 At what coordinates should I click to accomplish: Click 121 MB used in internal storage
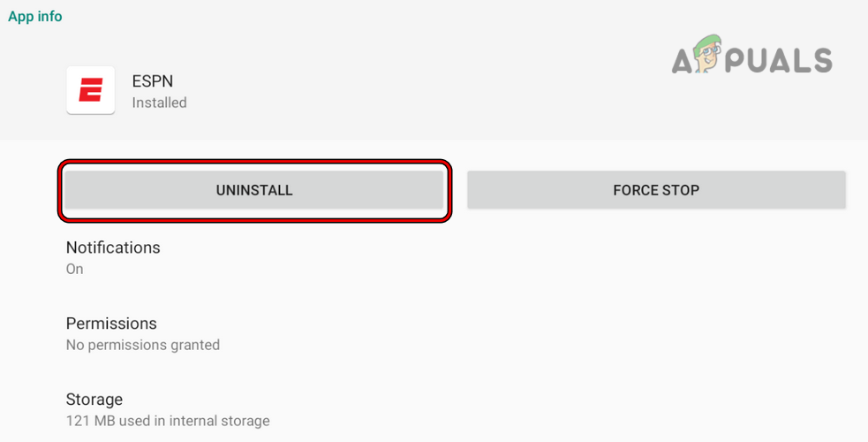coord(168,421)
